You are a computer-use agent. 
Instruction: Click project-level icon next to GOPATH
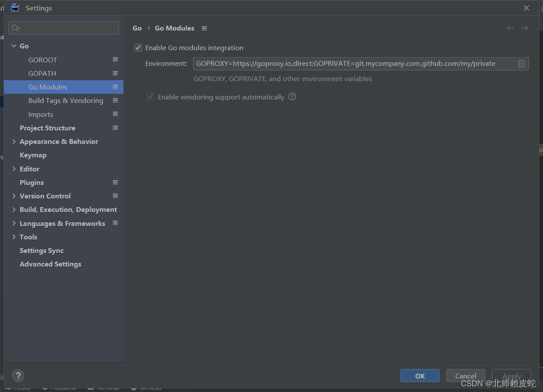(x=115, y=73)
